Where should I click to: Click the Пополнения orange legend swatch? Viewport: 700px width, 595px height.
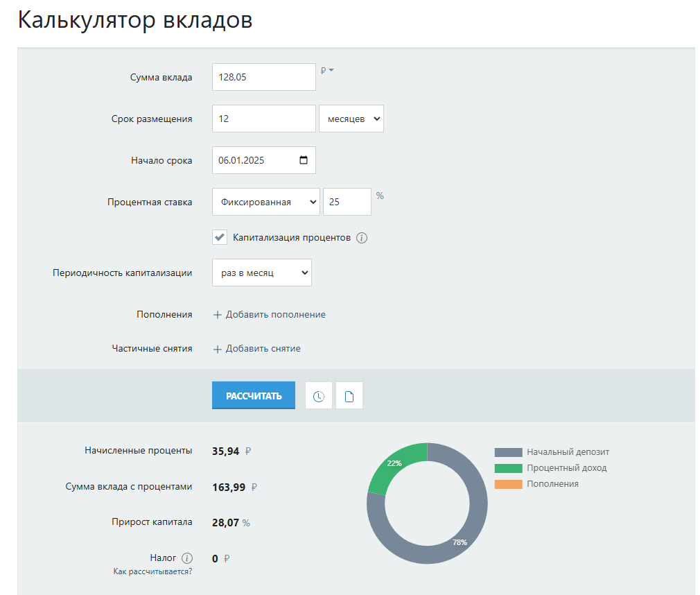tap(508, 484)
